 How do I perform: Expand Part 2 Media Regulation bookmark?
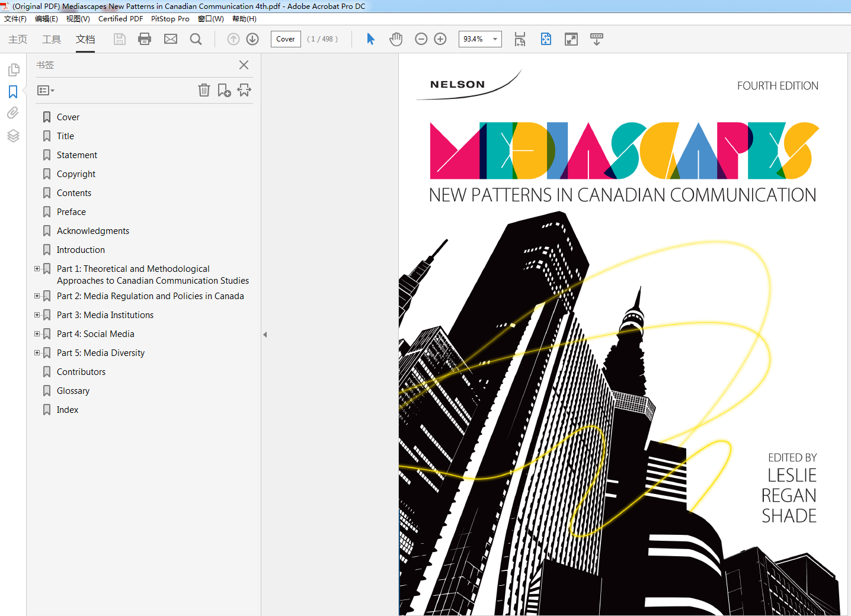pos(37,296)
